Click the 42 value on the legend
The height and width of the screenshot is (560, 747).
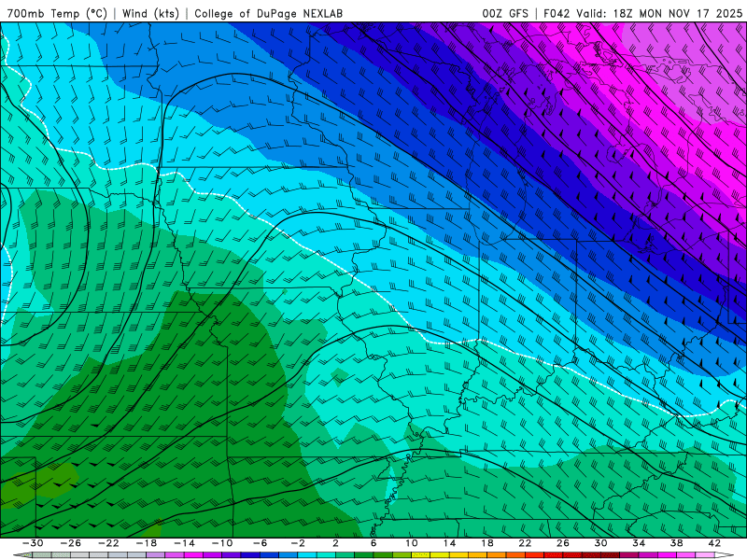point(714,543)
